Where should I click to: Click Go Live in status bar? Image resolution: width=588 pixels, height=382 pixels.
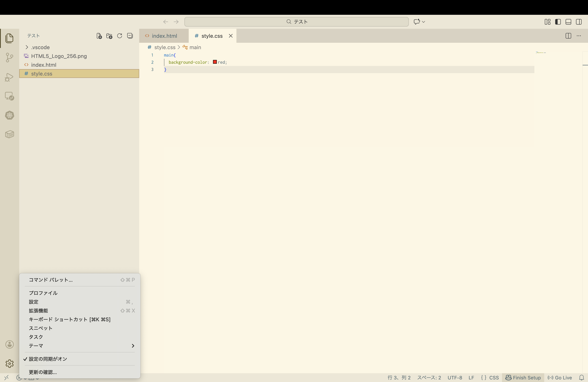coord(560,378)
